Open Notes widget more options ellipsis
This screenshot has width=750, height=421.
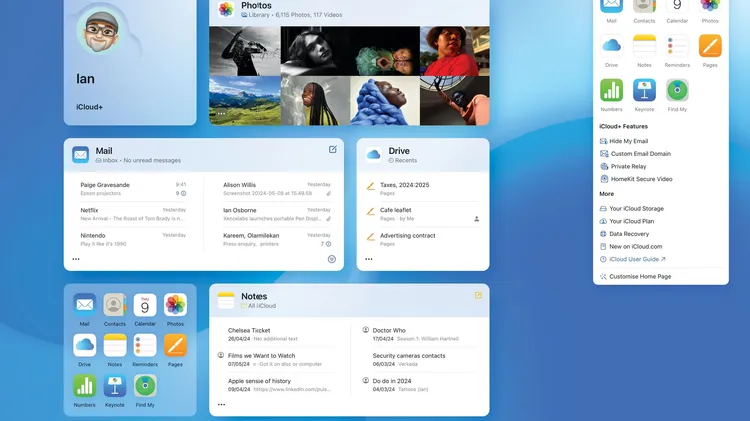tap(221, 404)
